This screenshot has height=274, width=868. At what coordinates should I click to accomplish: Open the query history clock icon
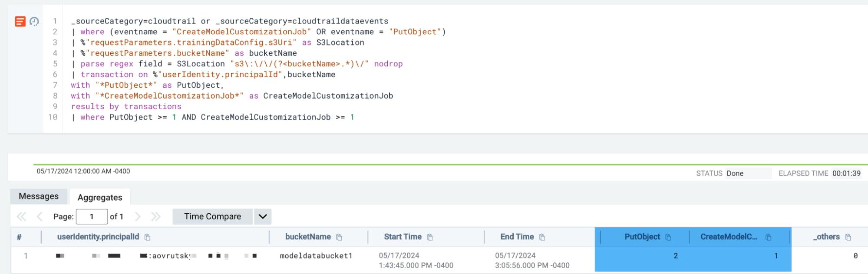pos(34,21)
